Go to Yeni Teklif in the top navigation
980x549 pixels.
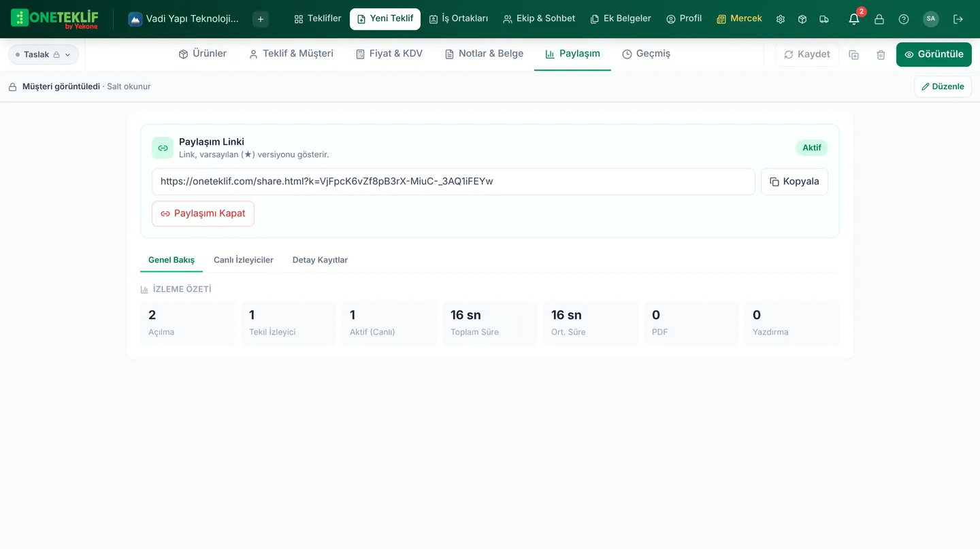pos(385,19)
